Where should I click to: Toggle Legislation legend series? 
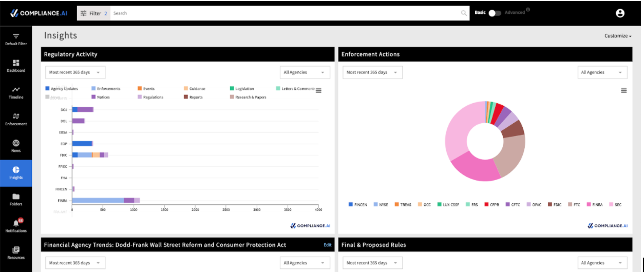tap(242, 89)
